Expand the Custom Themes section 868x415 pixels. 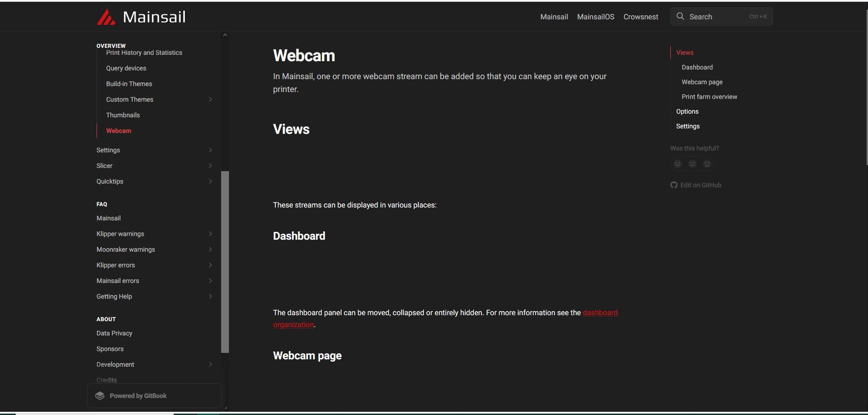pos(210,99)
